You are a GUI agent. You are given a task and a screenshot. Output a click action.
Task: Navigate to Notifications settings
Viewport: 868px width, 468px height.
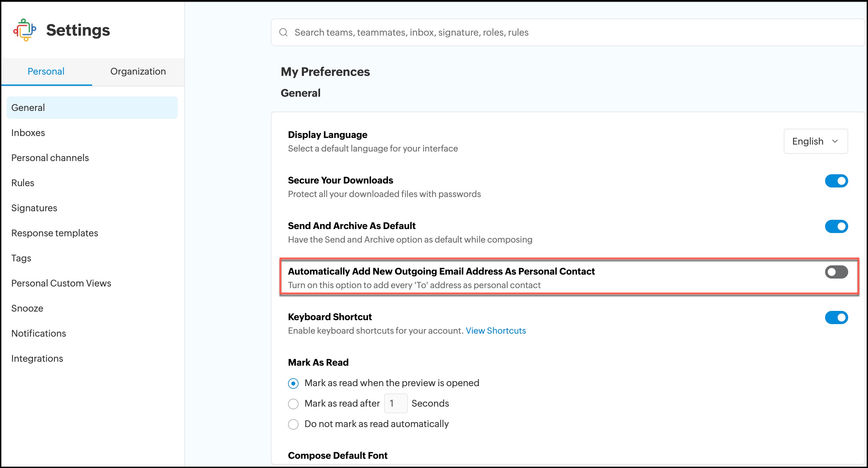pyautogui.click(x=38, y=333)
